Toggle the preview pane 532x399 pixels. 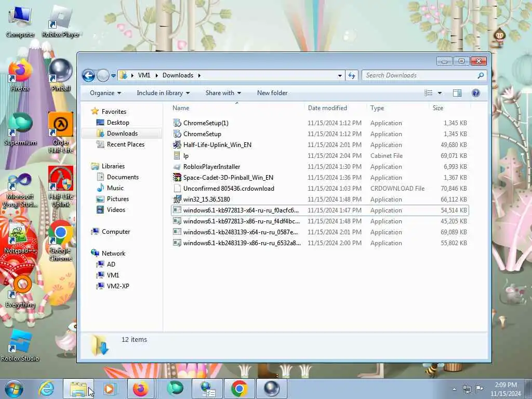(457, 93)
